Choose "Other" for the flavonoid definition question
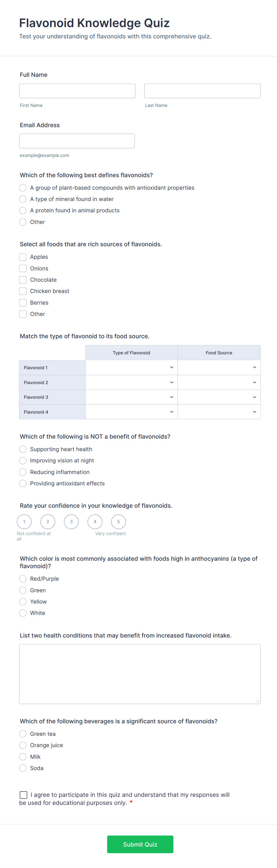The width and height of the screenshot is (277, 868). coord(23,222)
